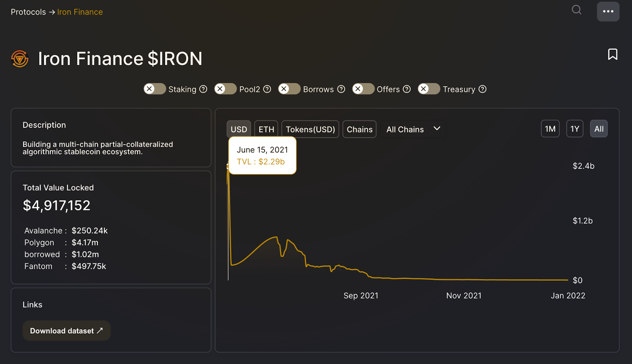
Task: Click the June 15, 2021 TVL tooltip
Action: tap(262, 156)
